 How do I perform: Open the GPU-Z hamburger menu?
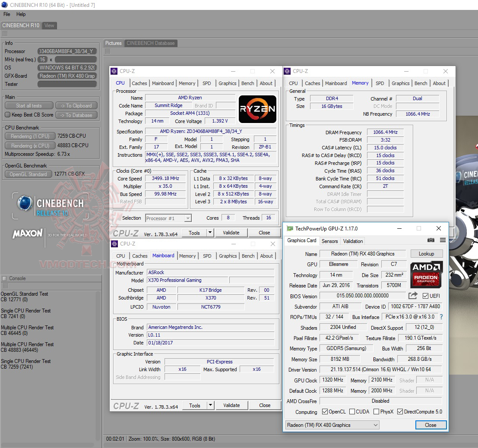(442, 240)
